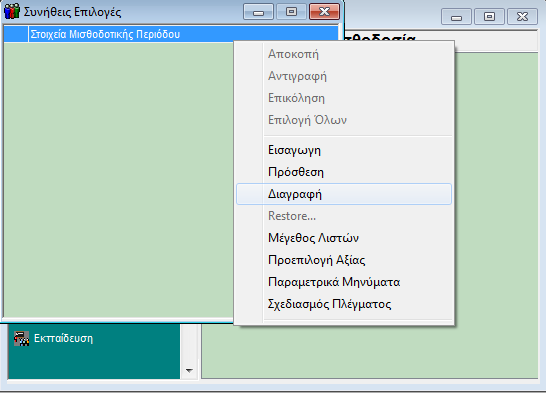
Task: Minimize the background Μισθοδοσία window
Action: click(x=456, y=17)
